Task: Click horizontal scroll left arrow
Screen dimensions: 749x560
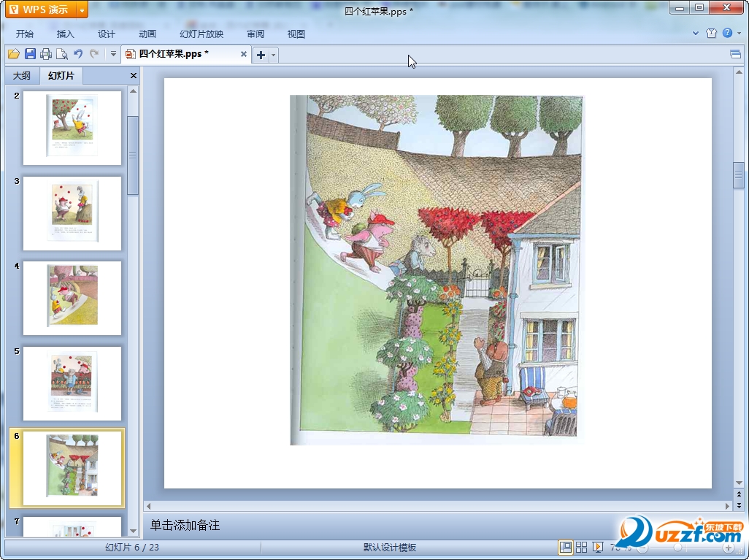Action: (x=148, y=506)
